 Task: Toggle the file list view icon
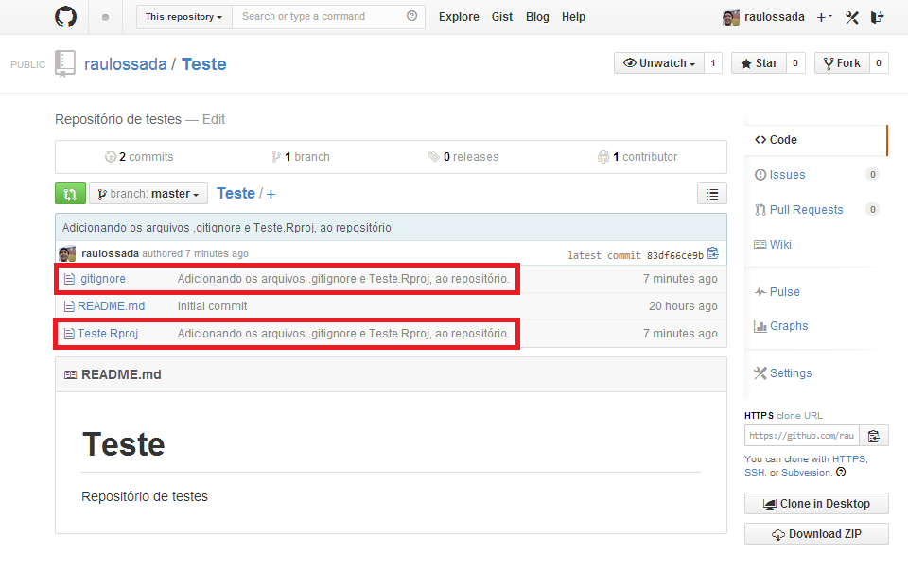[711, 194]
